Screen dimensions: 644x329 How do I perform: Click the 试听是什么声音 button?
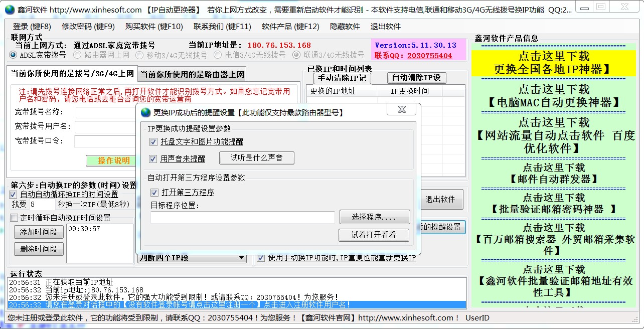coord(256,158)
